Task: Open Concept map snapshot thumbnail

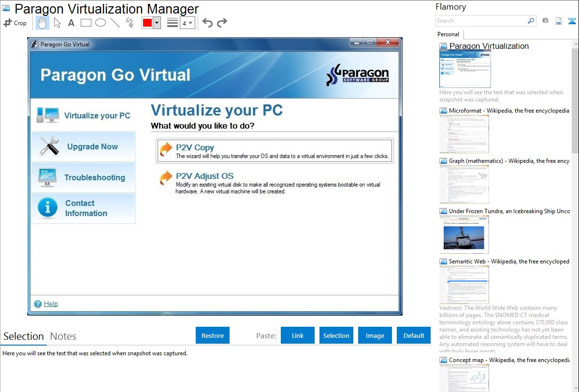Action: (464, 378)
